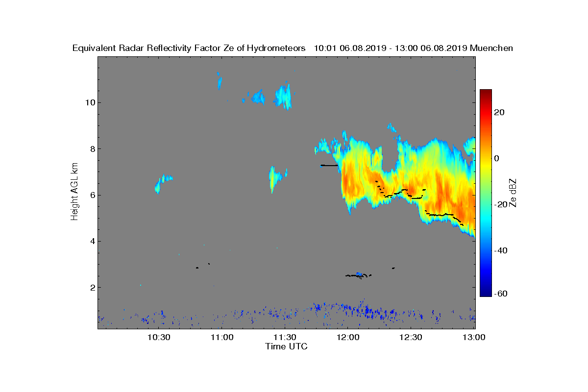Click the station name 'Muenchen' in title
Viewport: 588px width, 392px height.
point(491,49)
